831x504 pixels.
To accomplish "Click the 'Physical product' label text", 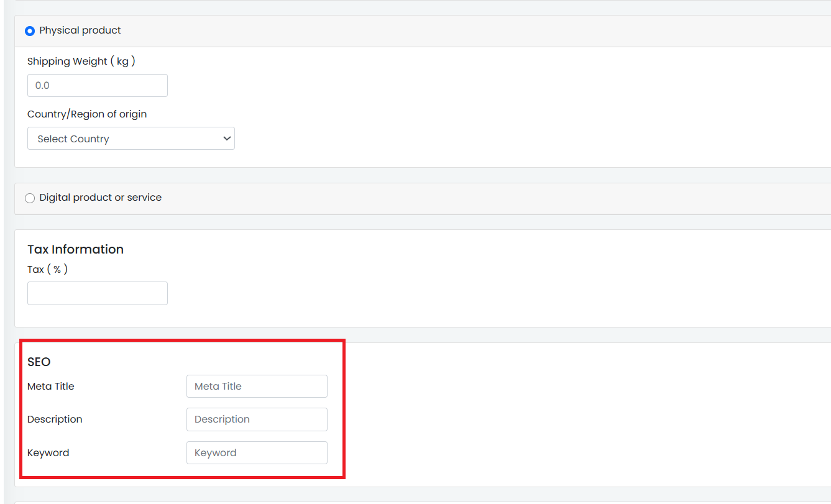I will pyautogui.click(x=80, y=30).
